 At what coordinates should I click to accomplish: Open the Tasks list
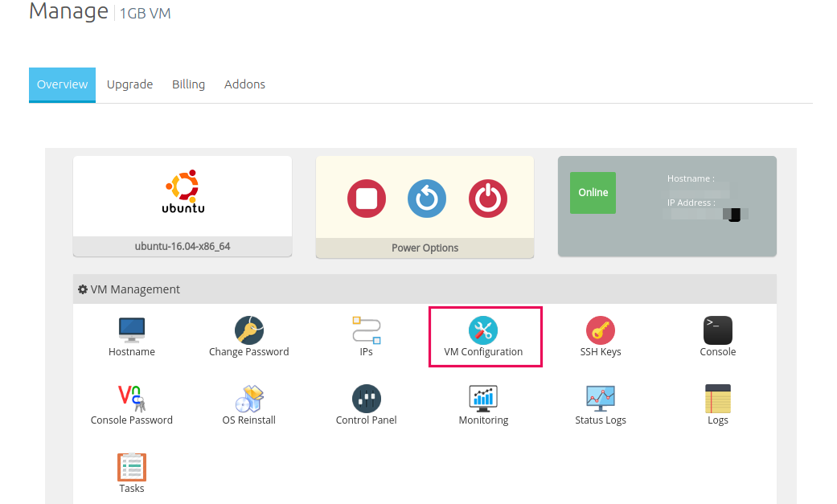click(131, 472)
